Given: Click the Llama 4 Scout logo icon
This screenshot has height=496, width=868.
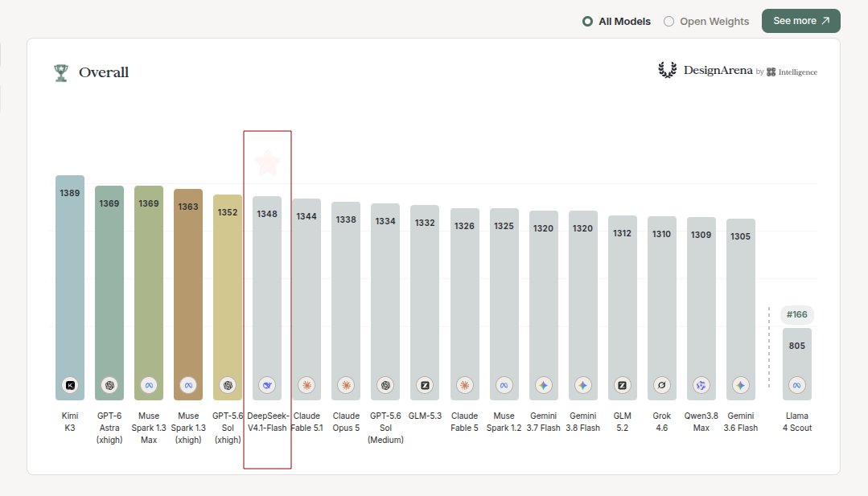Looking at the screenshot, I should pyautogui.click(x=797, y=385).
